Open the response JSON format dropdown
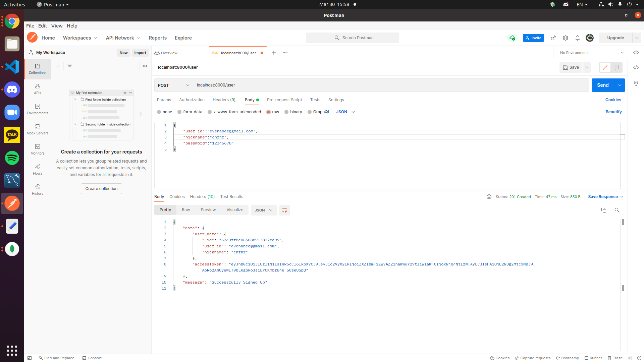This screenshot has height=362, width=644. 264,210
